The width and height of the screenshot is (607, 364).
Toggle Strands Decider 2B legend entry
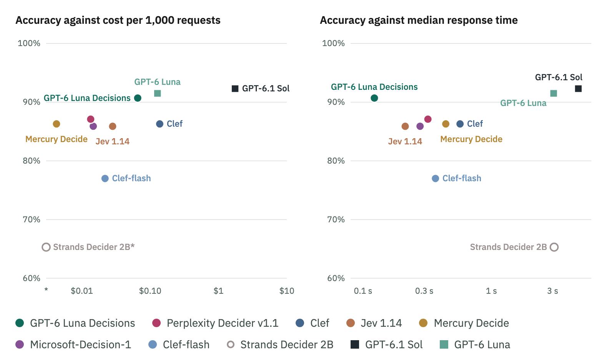pos(280,344)
